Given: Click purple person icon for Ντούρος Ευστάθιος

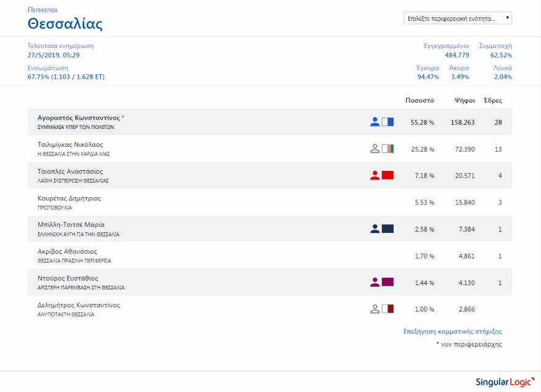Looking at the screenshot, I should (x=375, y=283).
